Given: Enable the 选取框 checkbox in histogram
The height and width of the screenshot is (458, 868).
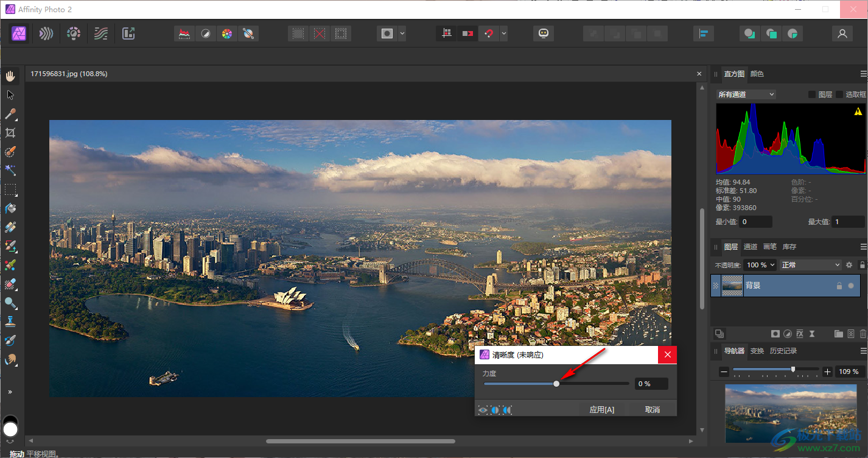Looking at the screenshot, I should pos(839,94).
